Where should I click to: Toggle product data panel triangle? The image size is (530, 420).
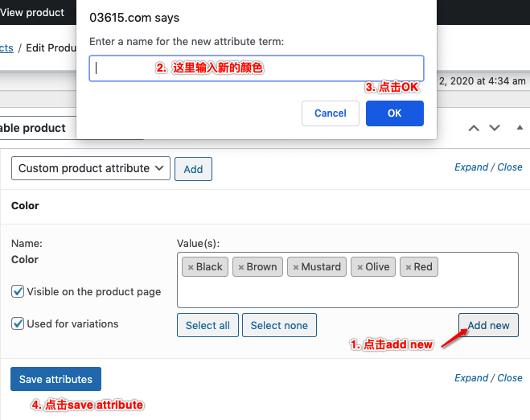[519, 128]
